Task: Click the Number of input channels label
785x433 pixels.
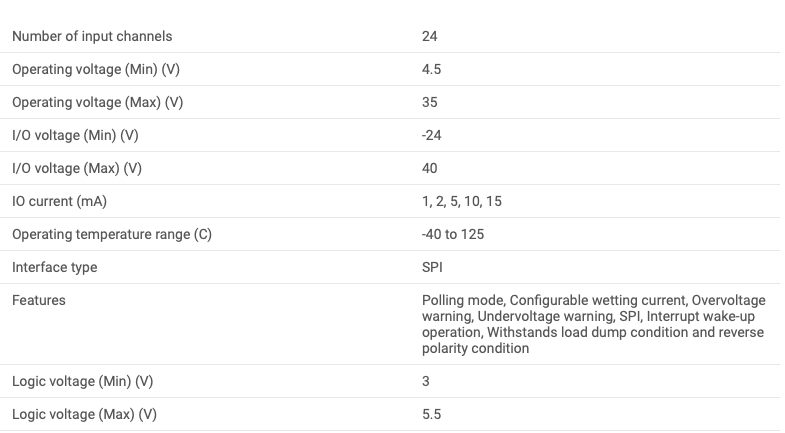Action: [92, 37]
